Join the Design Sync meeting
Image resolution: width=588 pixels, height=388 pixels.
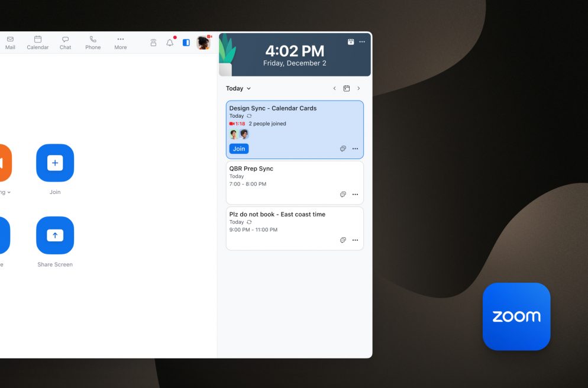tap(239, 149)
